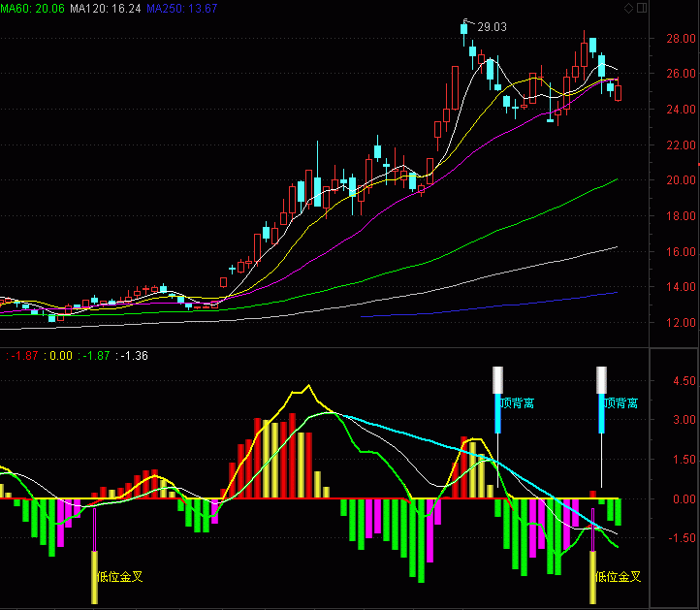This screenshot has width=700, height=610.
Task: Click the 29.03 high price label
Action: 492,27
